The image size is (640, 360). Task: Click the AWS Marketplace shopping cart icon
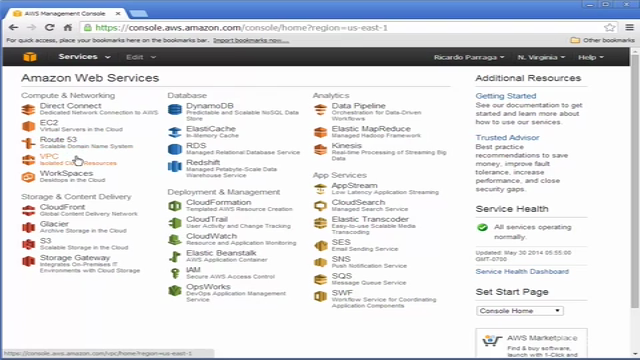point(492,340)
